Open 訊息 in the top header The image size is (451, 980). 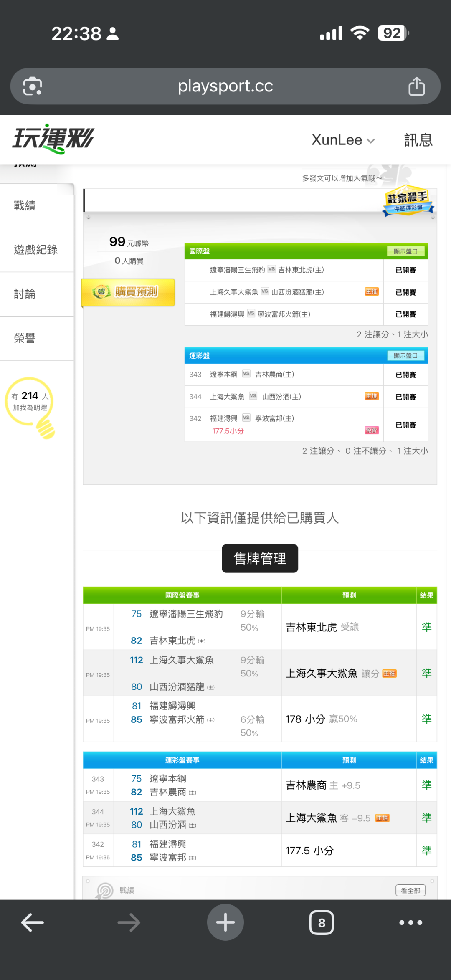point(418,140)
